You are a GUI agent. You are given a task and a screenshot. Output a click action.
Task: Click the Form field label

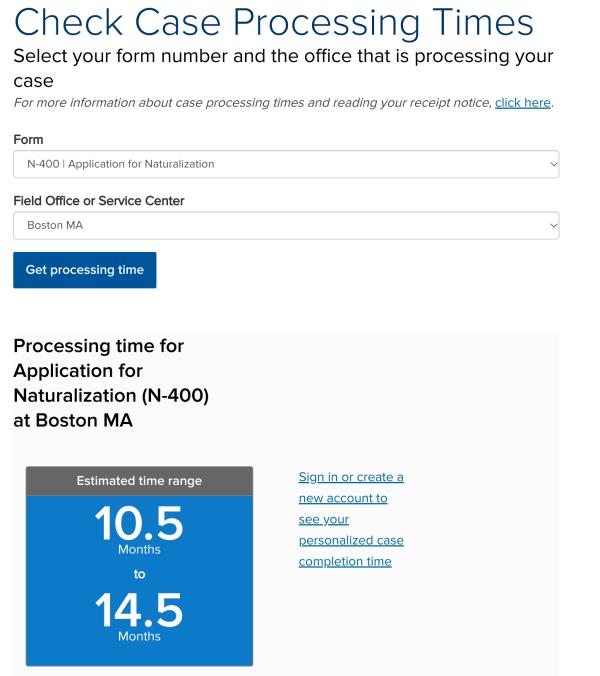click(28, 140)
